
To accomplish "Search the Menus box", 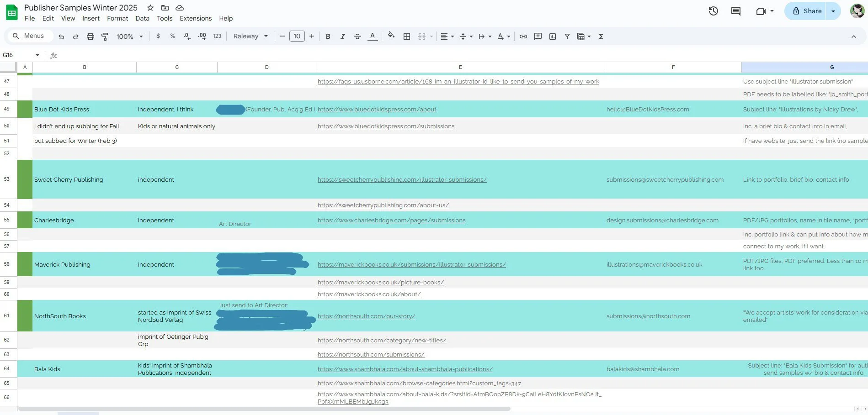I will (30, 36).
